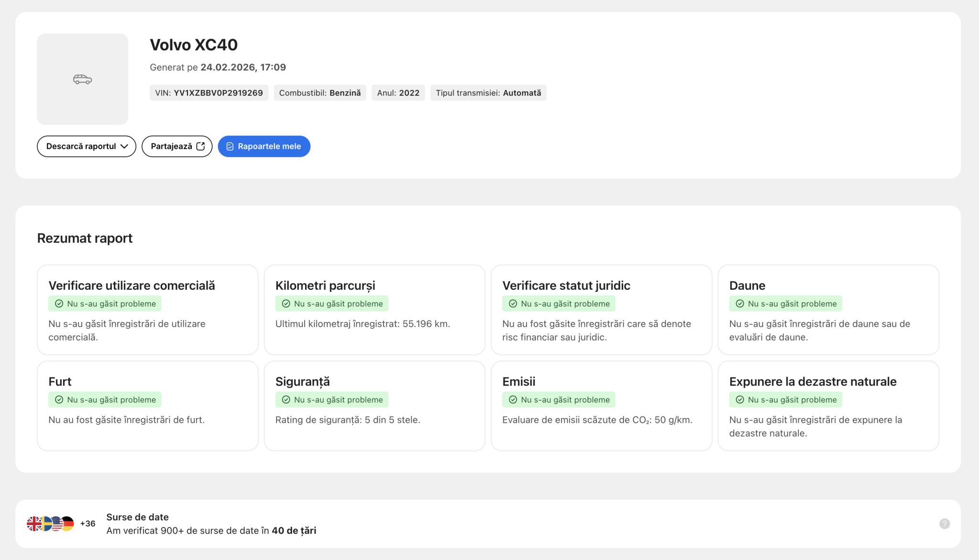Viewport: 979px width, 560px height.
Task: Open the Verificare statut juridic card
Action: 601,310
